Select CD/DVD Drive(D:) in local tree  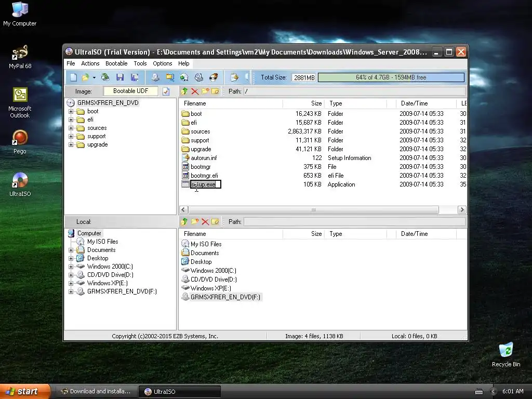[110, 275]
